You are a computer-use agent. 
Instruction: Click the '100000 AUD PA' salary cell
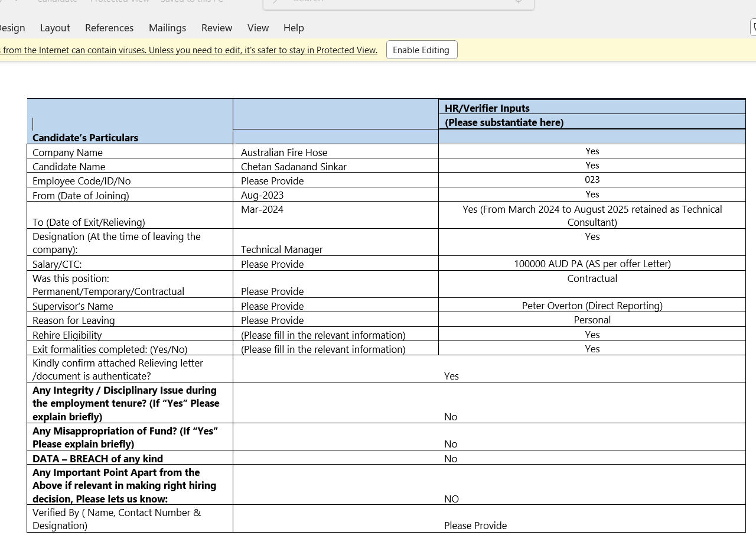(x=592, y=264)
